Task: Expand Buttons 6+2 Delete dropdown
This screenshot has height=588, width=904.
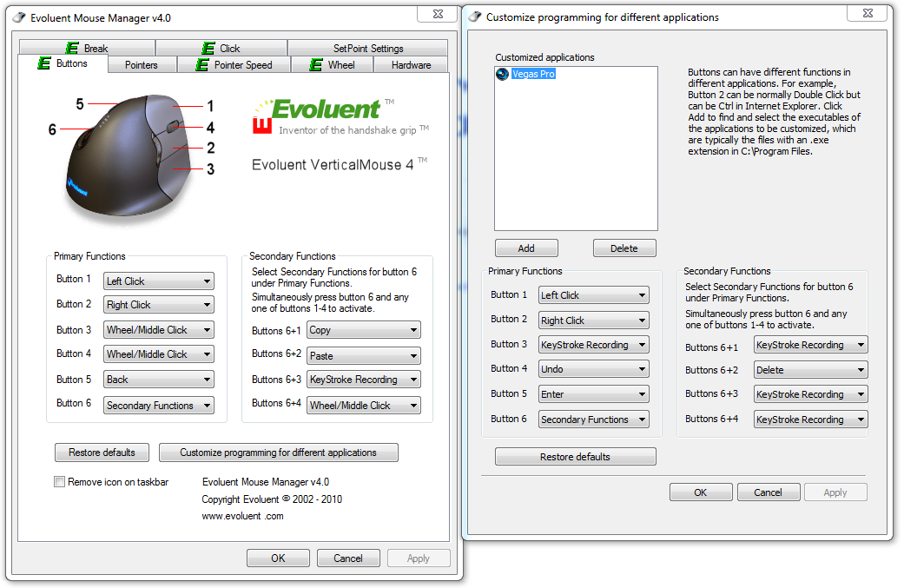Action: (810, 370)
